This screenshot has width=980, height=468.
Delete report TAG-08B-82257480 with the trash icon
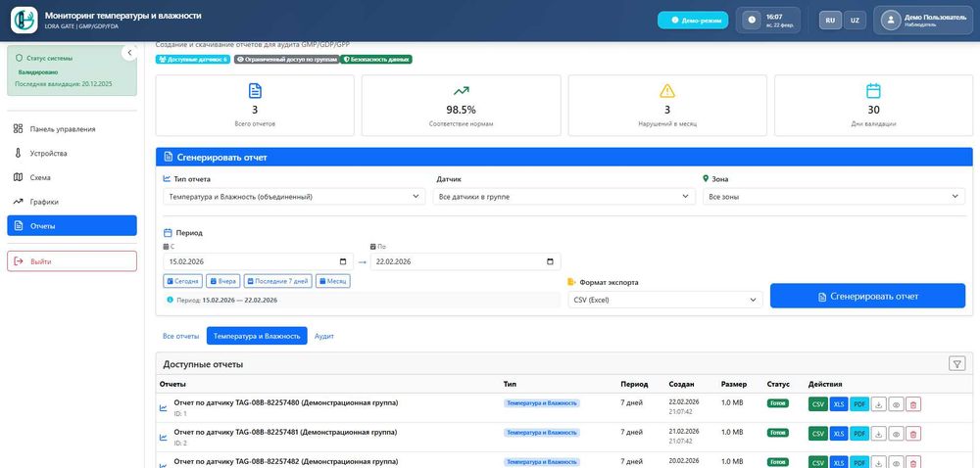(x=913, y=404)
